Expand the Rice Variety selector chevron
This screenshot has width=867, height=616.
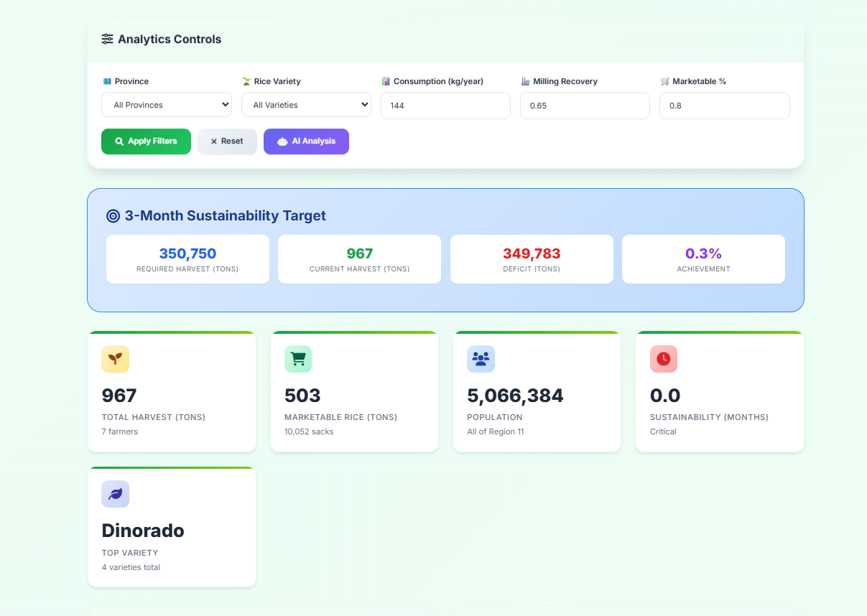365,105
